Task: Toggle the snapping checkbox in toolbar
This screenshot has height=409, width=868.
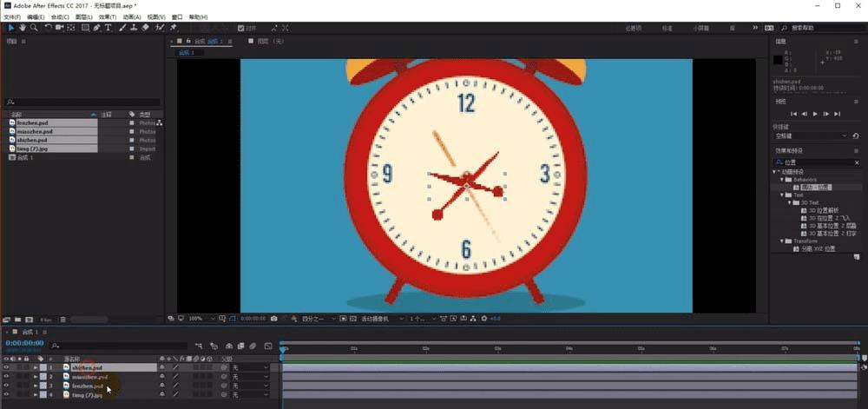Action: click(x=240, y=28)
